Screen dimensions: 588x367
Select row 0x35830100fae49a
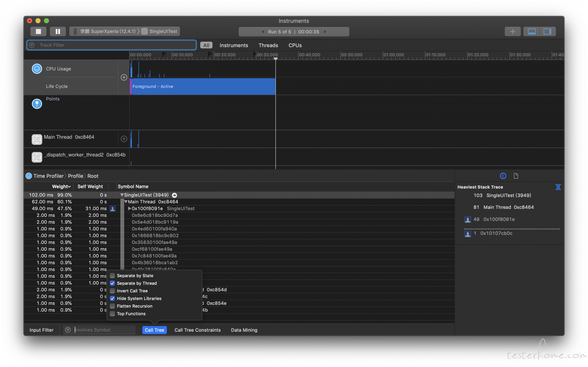(239, 242)
